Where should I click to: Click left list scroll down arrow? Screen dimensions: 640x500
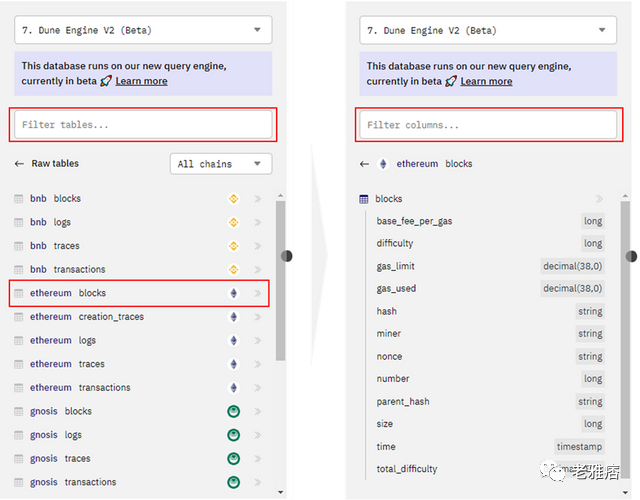click(280, 492)
